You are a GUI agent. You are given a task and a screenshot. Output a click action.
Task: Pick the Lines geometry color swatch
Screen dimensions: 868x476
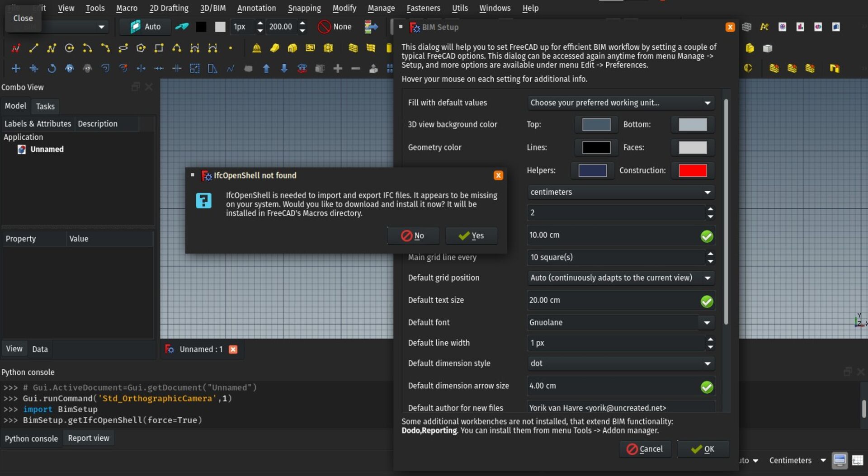tap(596, 147)
